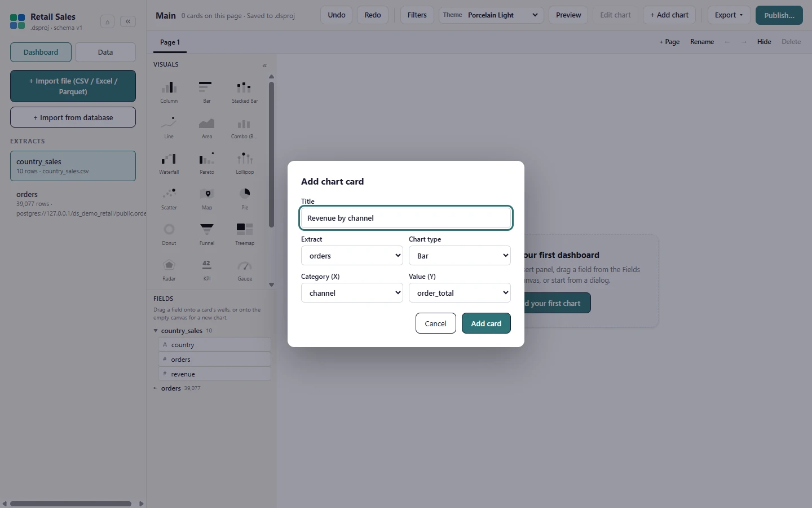Click Add card button
This screenshot has width=812, height=508.
pos(486,323)
